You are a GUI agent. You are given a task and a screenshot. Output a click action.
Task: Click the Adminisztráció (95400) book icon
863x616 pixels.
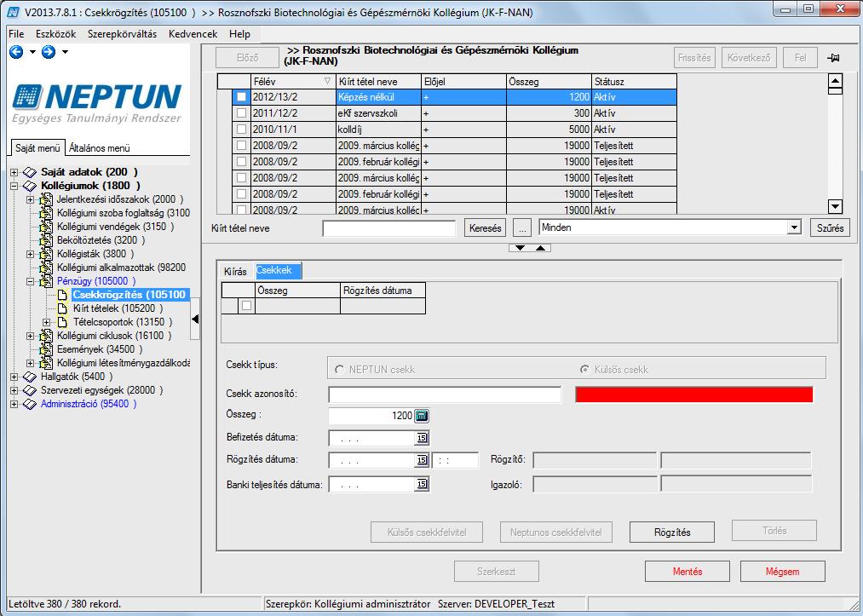(30, 404)
